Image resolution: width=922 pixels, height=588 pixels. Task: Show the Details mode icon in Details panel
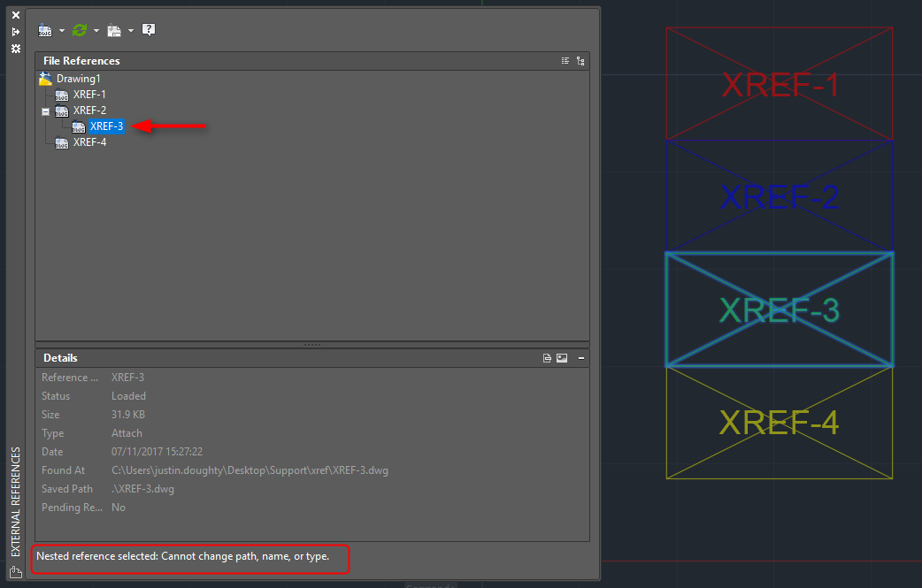click(x=548, y=358)
